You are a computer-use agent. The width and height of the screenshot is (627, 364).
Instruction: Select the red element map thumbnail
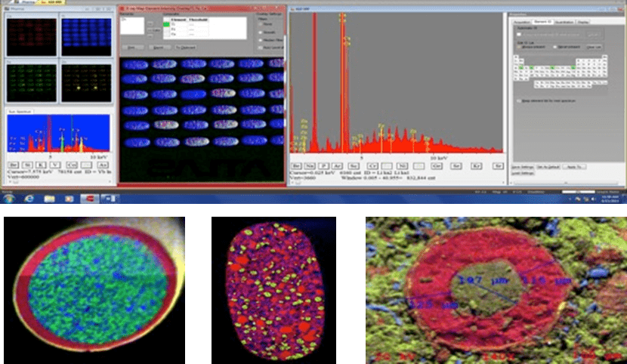click(31, 34)
